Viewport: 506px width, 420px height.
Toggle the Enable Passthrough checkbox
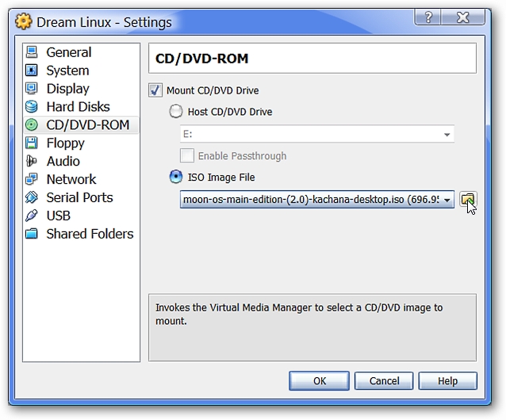click(187, 155)
